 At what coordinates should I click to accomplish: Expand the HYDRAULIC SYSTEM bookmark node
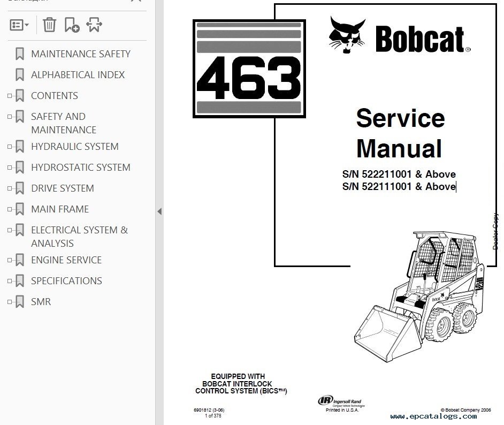click(9, 147)
